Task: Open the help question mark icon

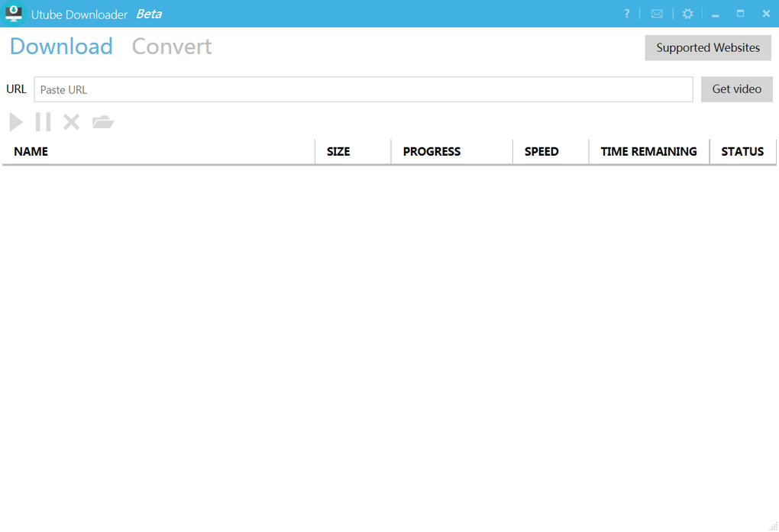Action: pos(627,14)
